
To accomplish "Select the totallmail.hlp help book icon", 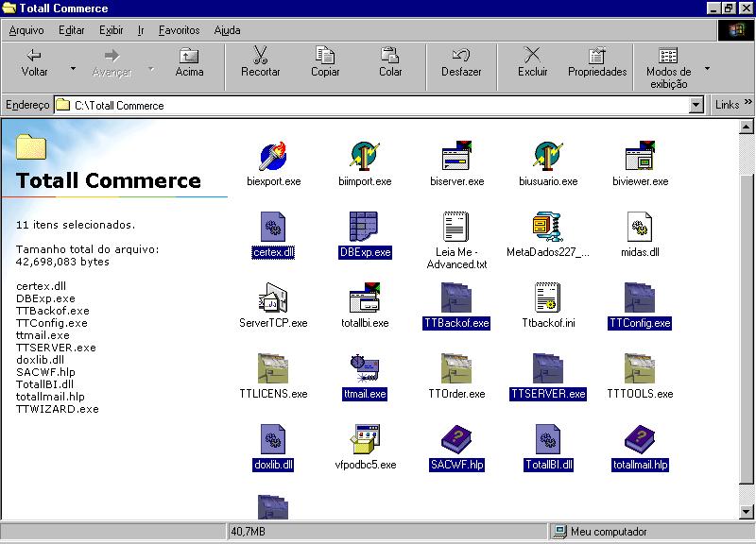I will click(x=640, y=439).
